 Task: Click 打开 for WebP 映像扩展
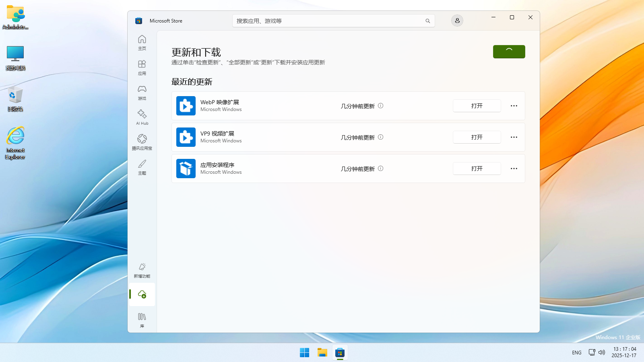(x=477, y=106)
